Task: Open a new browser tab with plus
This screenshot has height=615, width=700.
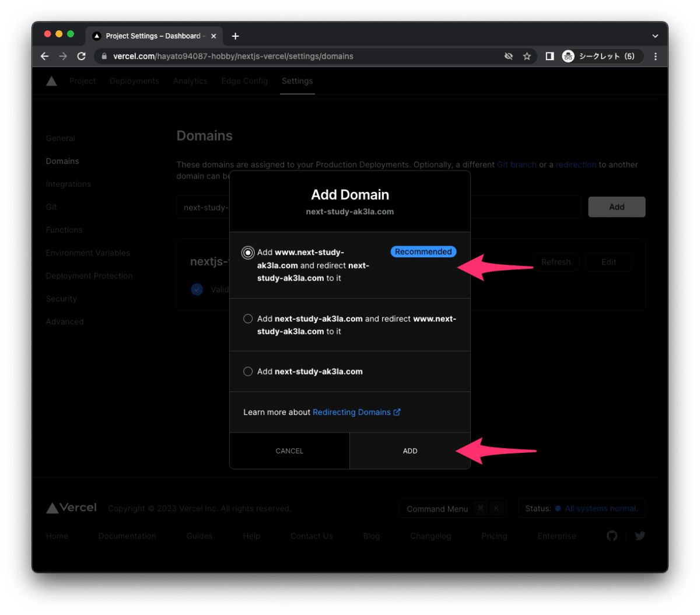Action: coord(235,36)
